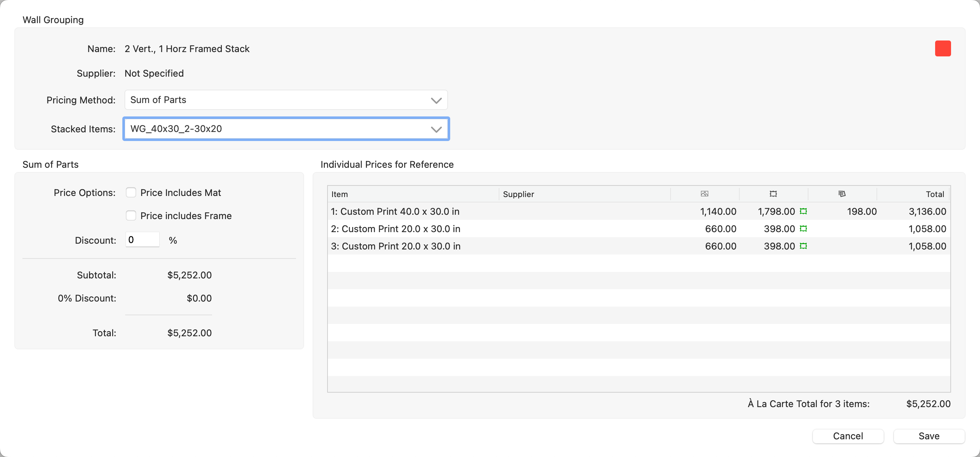Viewport: 980px width, 457px height.
Task: Enable Price includes Frame checkbox
Action: click(131, 216)
